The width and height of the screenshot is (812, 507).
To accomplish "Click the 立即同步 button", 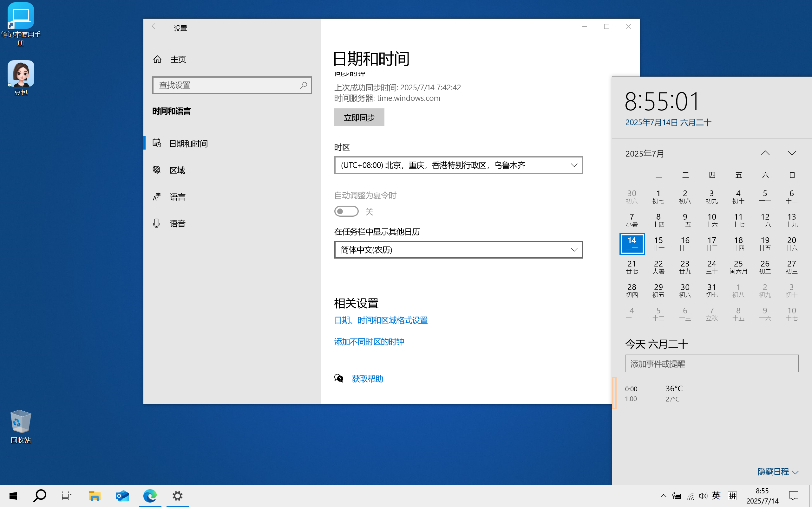I will 359,117.
